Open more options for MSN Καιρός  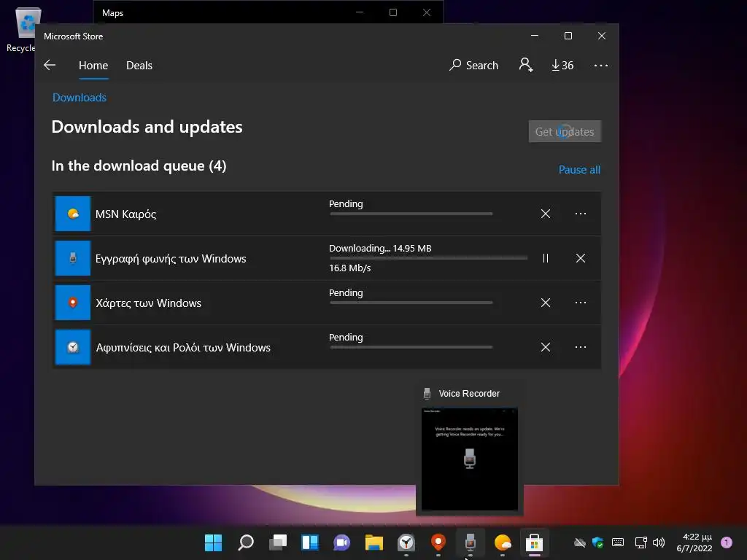580,214
